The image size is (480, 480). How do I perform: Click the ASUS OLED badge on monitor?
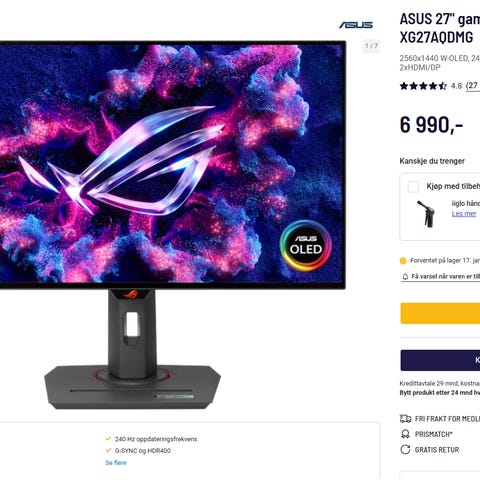click(306, 245)
